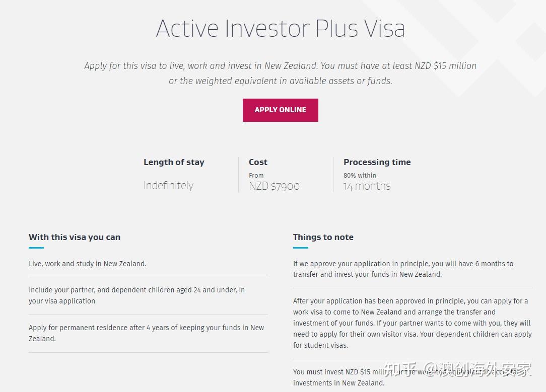Click the Processing time heading
Viewport: 546px width, 392px height.
pyautogui.click(x=377, y=162)
